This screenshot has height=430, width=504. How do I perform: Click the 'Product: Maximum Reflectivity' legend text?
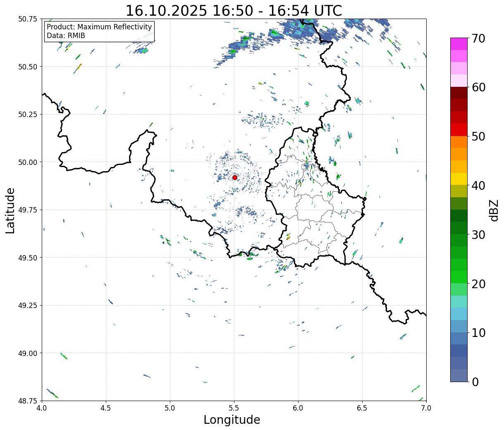click(99, 27)
